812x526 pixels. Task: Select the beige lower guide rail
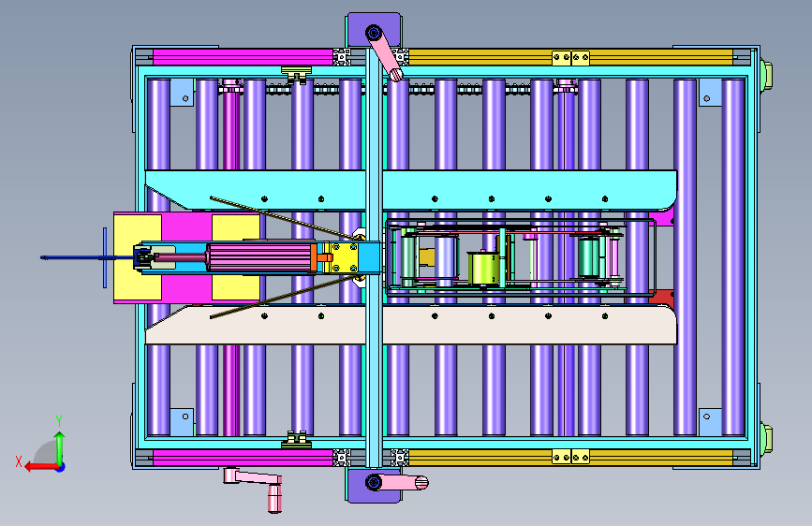[x=410, y=325]
